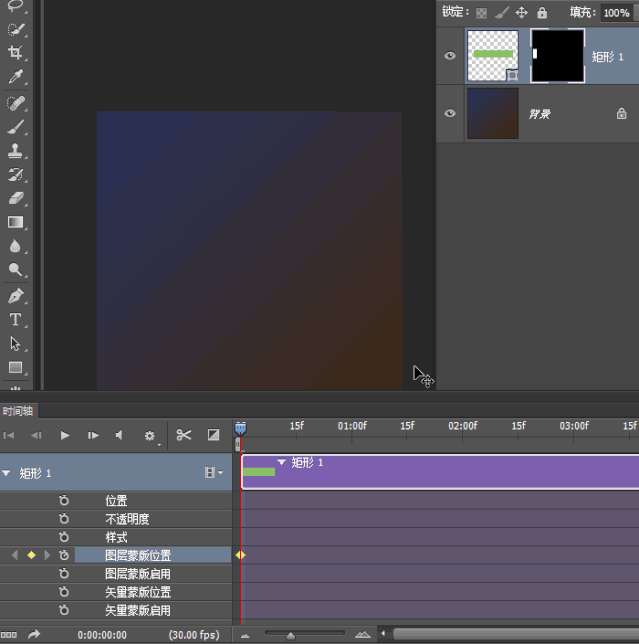Play the timeline

65,435
